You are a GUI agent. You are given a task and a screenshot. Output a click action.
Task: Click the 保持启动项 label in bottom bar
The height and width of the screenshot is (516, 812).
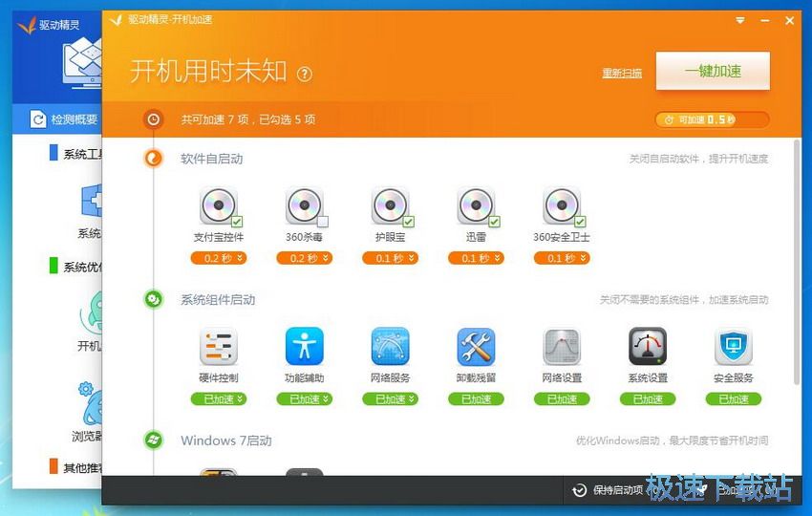pyautogui.click(x=618, y=490)
